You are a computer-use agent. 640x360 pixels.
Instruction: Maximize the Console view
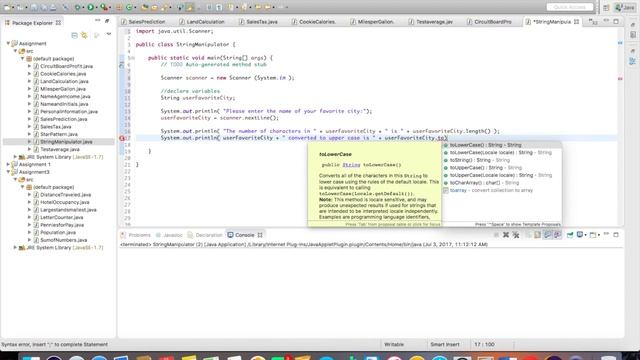click(616, 235)
